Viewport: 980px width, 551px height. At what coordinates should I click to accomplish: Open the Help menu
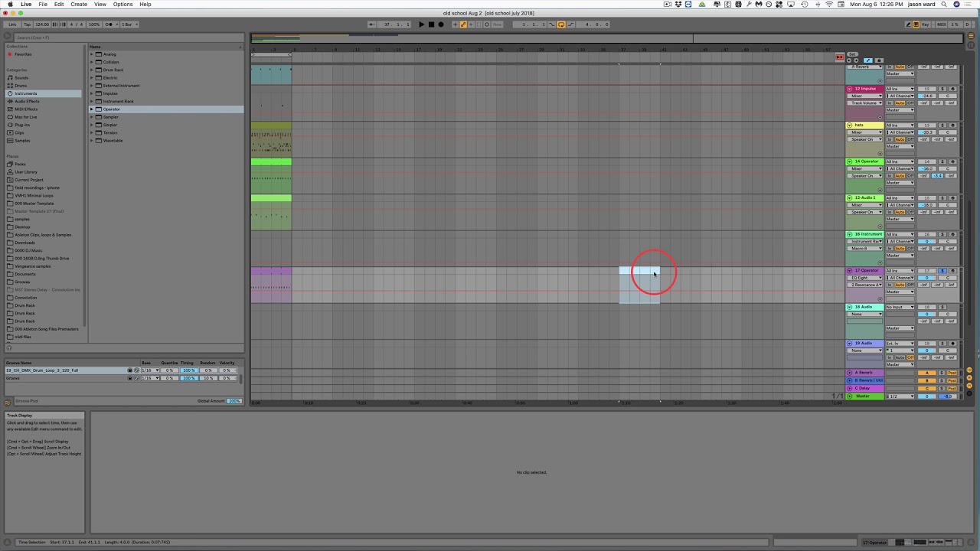click(x=145, y=5)
